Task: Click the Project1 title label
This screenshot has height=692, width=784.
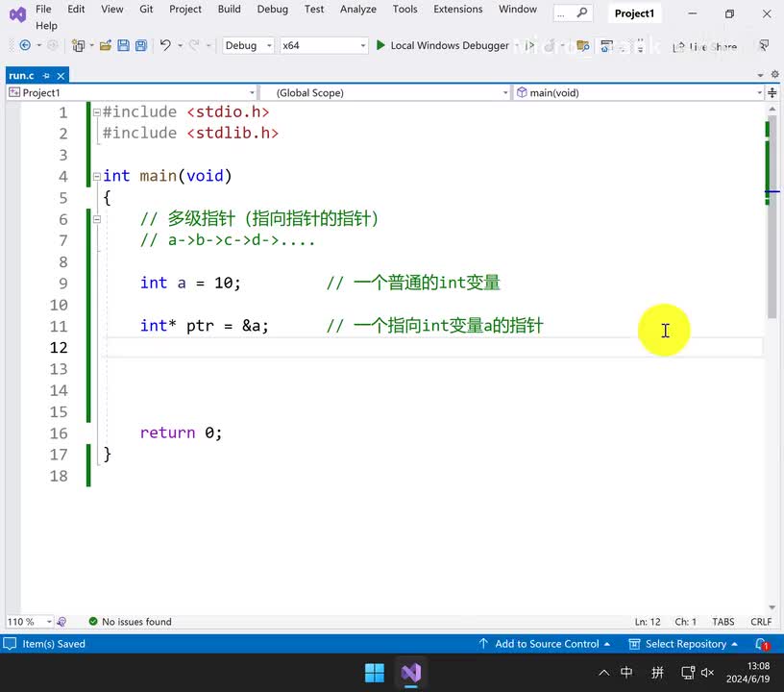Action: [634, 13]
